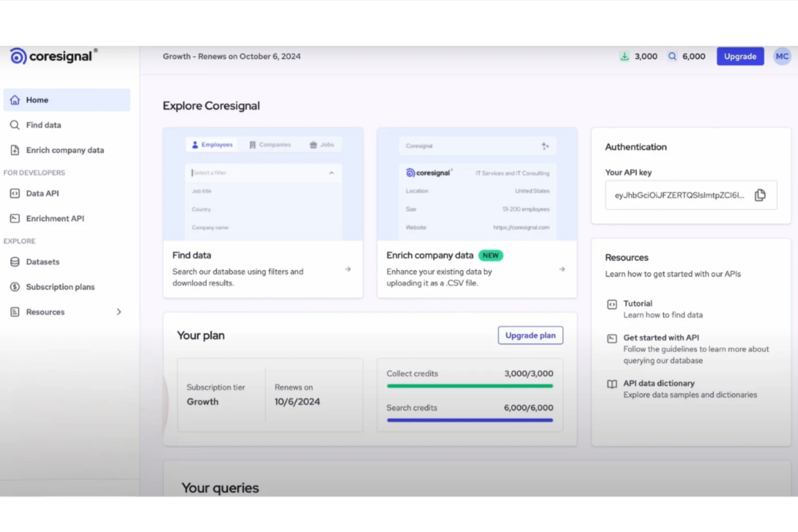Image resolution: width=798 pixels, height=532 pixels.
Task: Select the Jobs tab
Action: pyautogui.click(x=322, y=144)
